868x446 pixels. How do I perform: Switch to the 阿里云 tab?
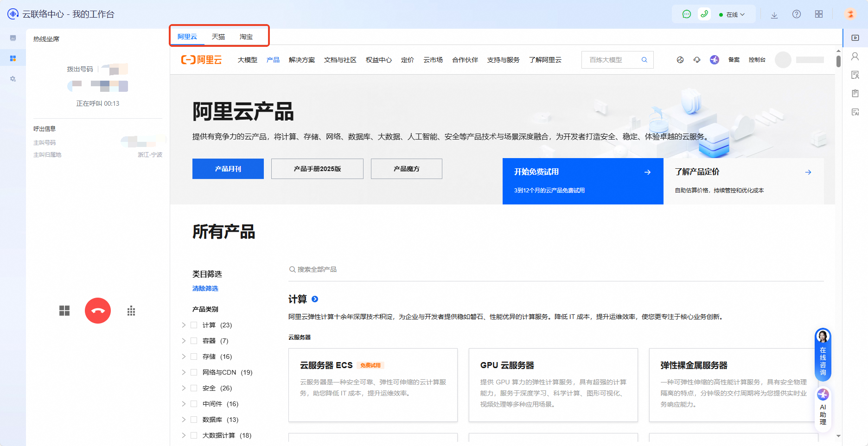(x=187, y=37)
